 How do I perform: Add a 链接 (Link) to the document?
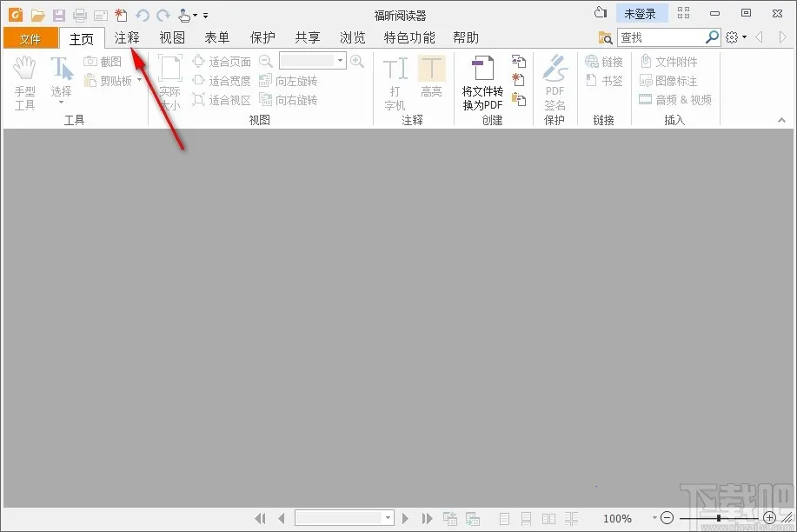(x=603, y=61)
